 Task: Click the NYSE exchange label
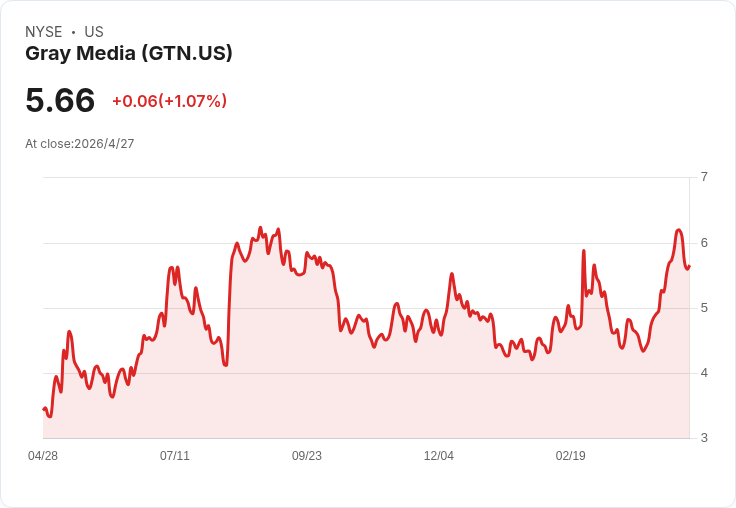tap(44, 32)
